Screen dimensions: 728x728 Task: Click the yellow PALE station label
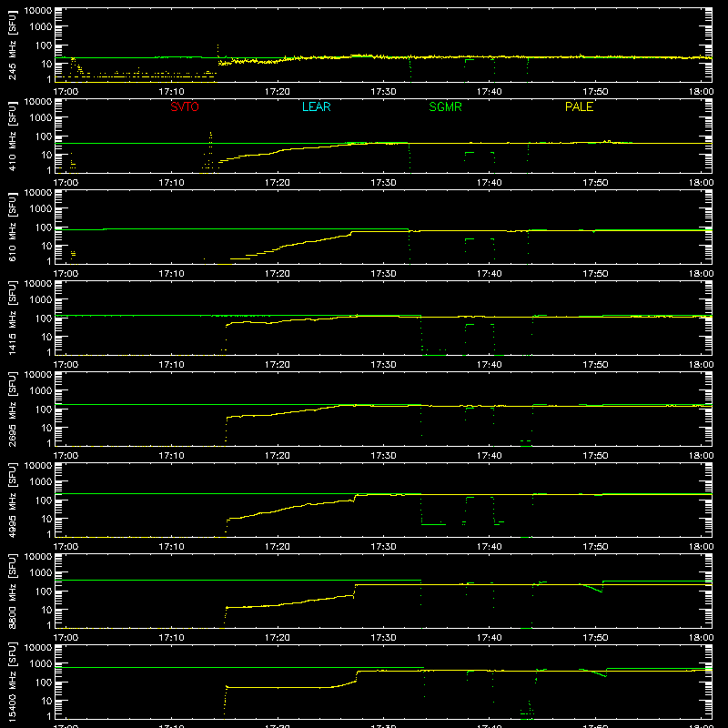pos(579,106)
